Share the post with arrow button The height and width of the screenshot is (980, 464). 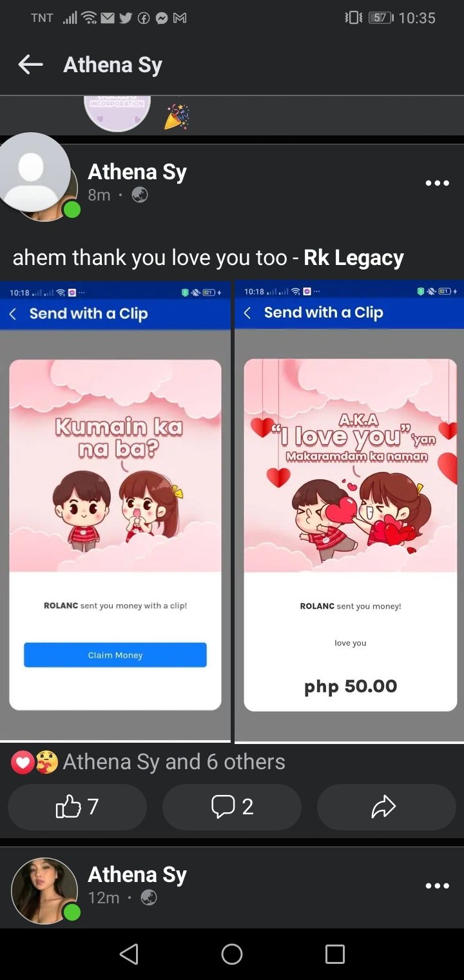tap(387, 807)
